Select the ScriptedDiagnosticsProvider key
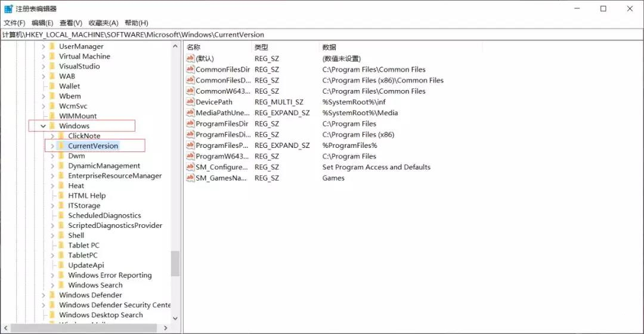The image size is (644, 334). pyautogui.click(x=115, y=225)
